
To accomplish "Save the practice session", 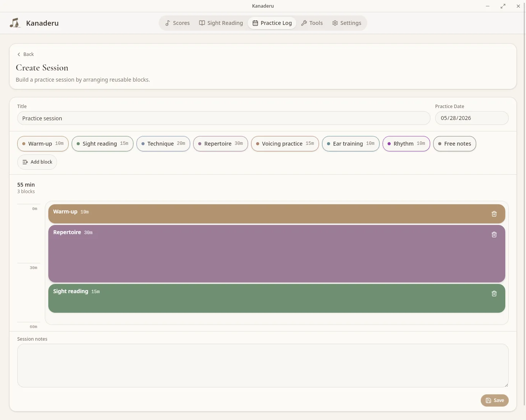I will [495, 400].
